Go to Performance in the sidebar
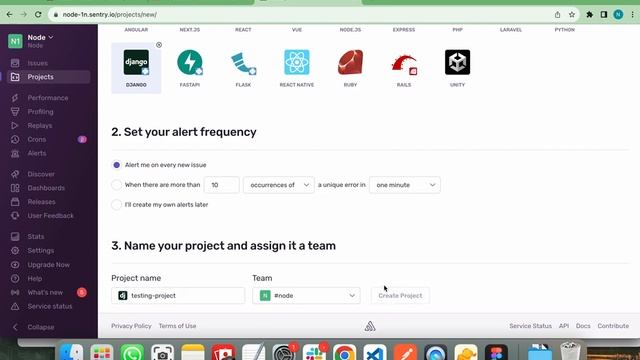This screenshot has width=640, height=360. pos(48,98)
